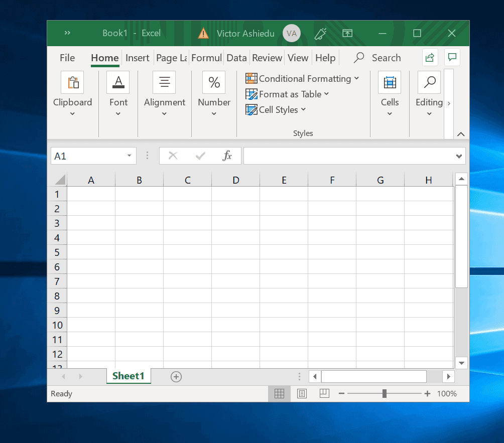
Task: Click the Editing magnifier icon
Action: 429,82
